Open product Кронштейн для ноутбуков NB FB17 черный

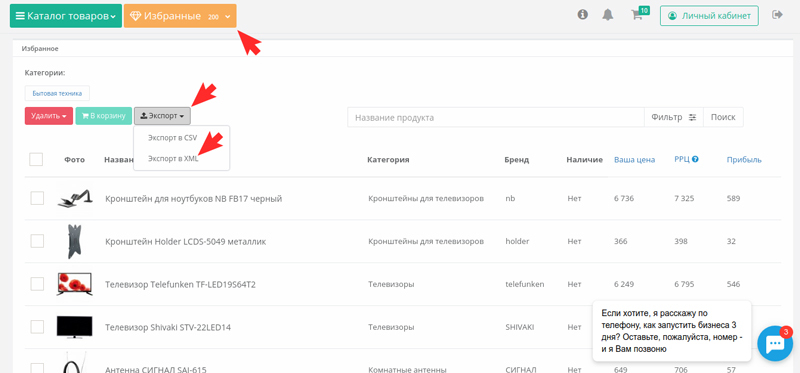[193, 198]
